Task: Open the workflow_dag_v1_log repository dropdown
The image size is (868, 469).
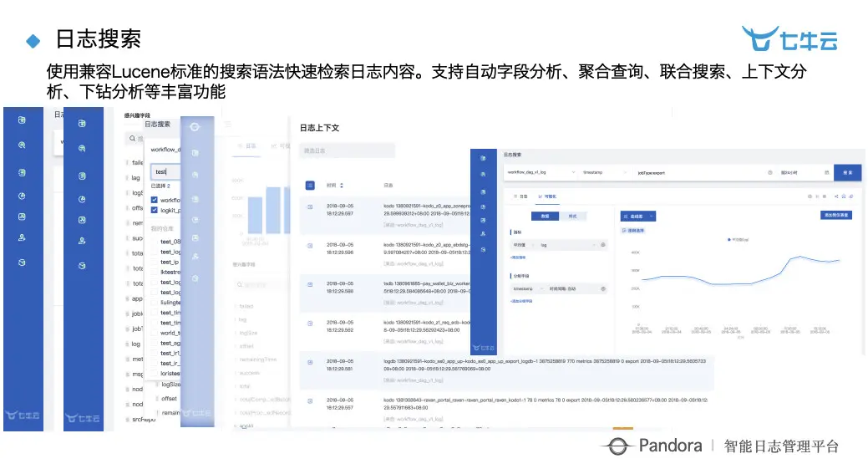Action: pos(541,173)
